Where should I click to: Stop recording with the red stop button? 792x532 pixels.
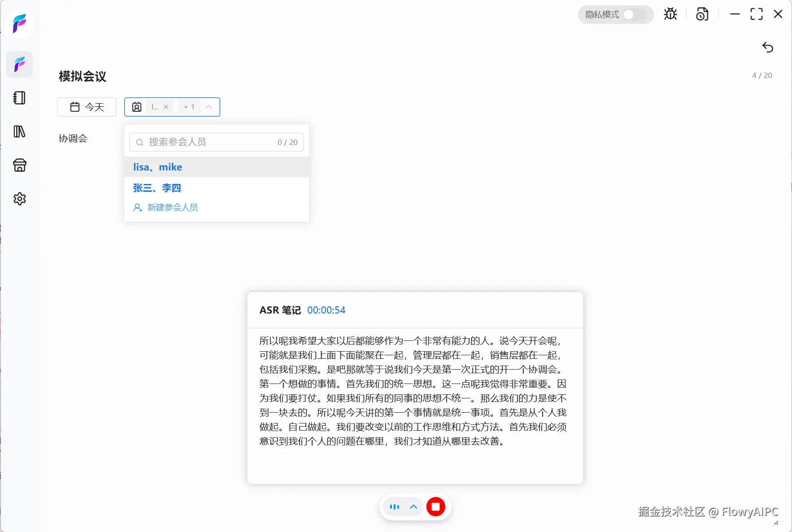(435, 506)
